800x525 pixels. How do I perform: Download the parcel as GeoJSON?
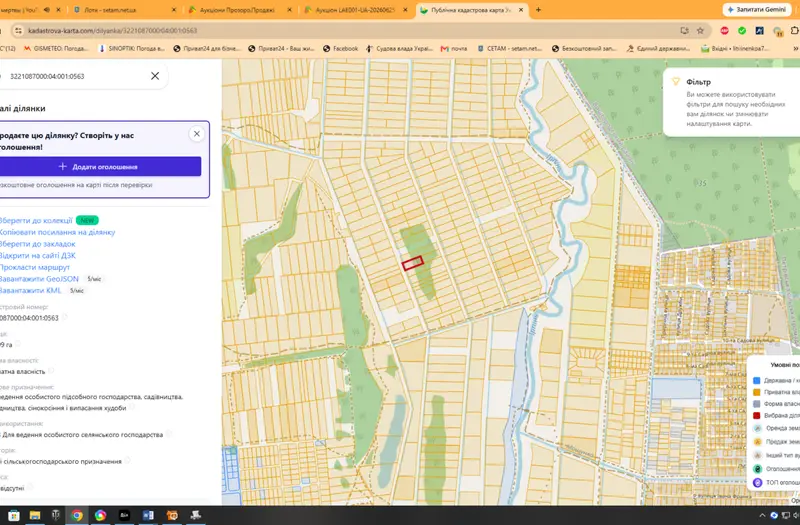coord(39,279)
